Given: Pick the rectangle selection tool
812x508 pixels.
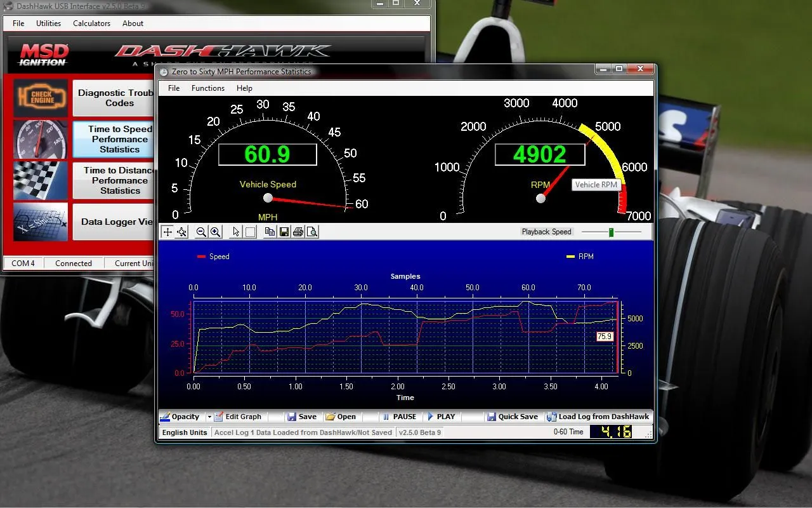Looking at the screenshot, I should (x=251, y=232).
